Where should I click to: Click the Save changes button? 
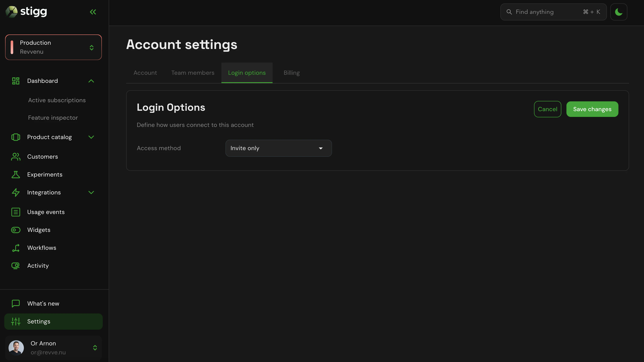pos(592,109)
